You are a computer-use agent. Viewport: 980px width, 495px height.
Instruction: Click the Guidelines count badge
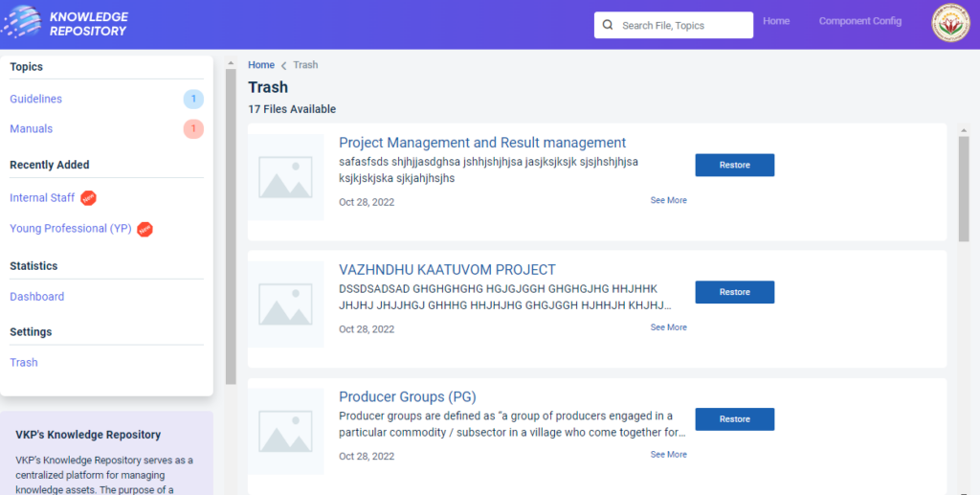click(x=193, y=99)
